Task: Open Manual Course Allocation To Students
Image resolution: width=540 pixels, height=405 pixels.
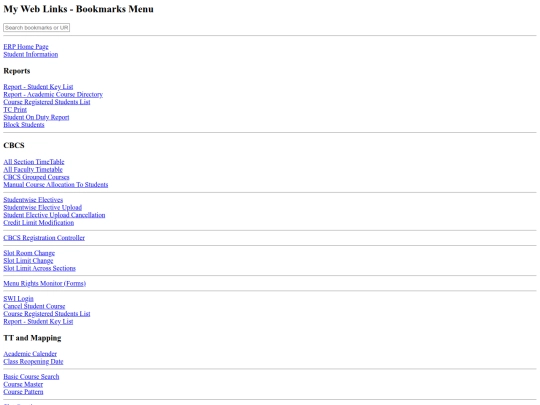Action: 56,185
